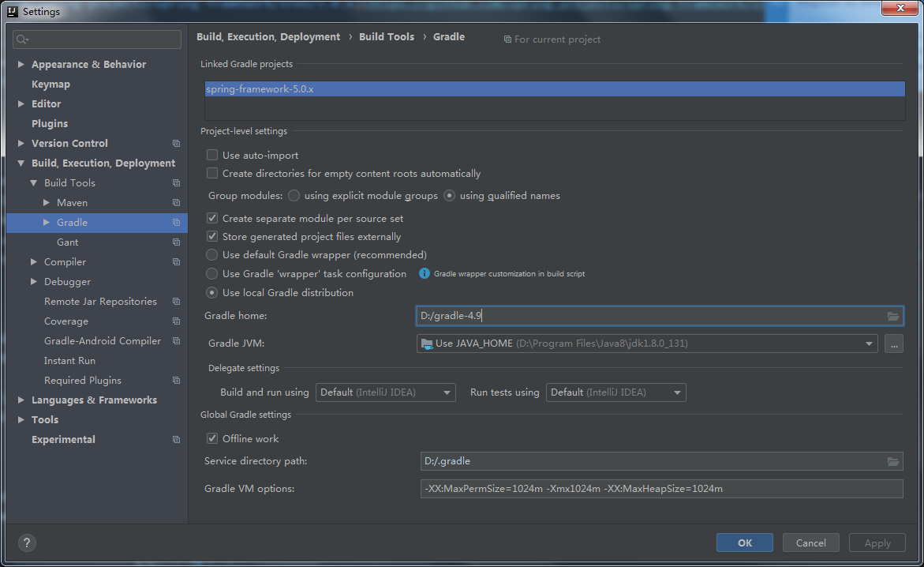The width and height of the screenshot is (924, 567).
Task: Click the Gradle VM options text field
Action: click(x=661, y=489)
